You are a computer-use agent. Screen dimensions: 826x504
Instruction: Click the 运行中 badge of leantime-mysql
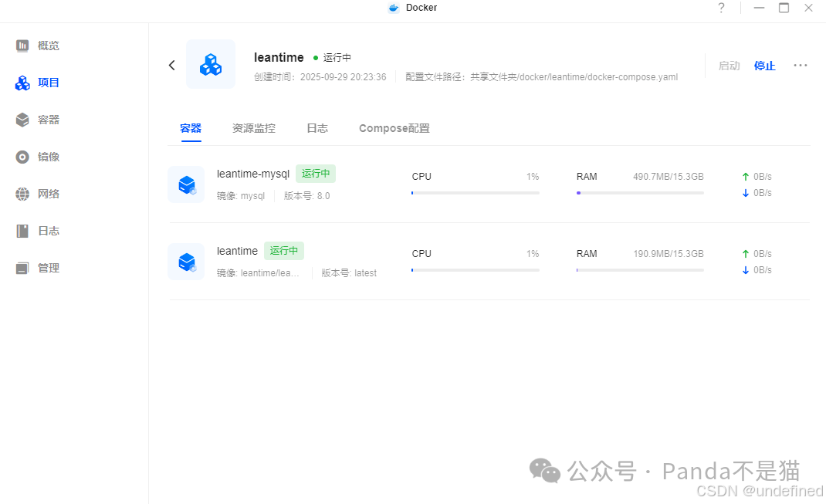316,173
